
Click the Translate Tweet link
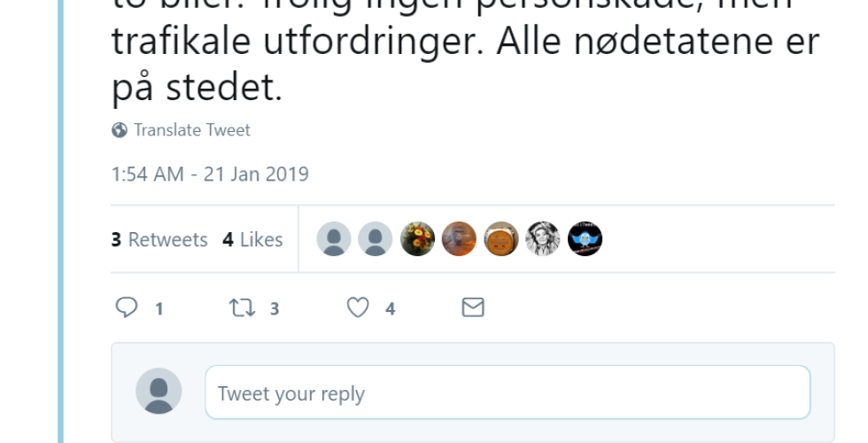click(191, 130)
